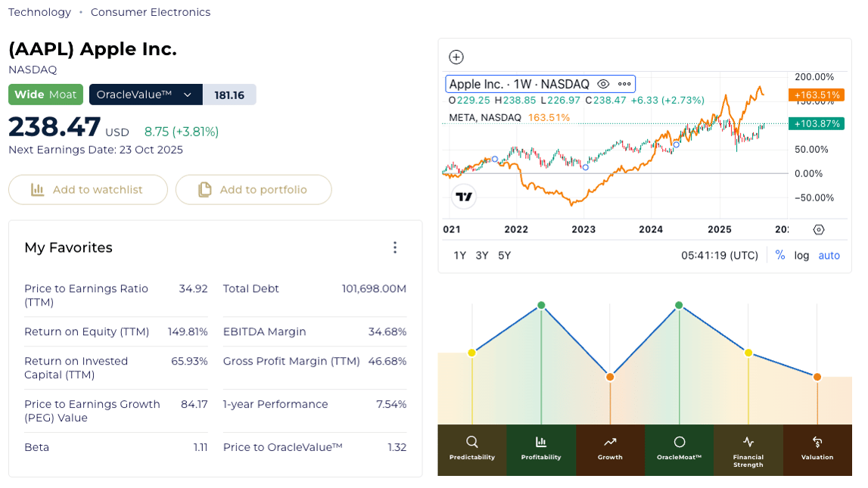Click the Gross Profit Margin (TTM) label
The height and width of the screenshot is (488, 868).
(292, 362)
